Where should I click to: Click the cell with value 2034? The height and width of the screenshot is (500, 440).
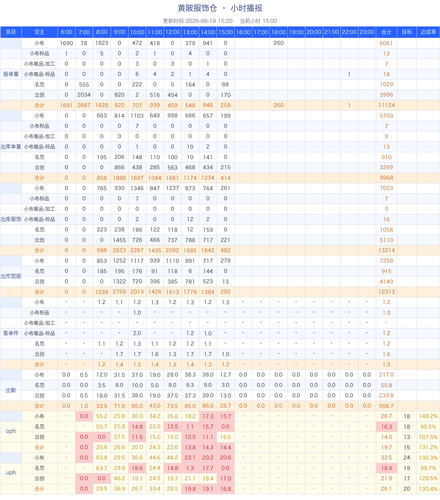pyautogui.click(x=84, y=95)
